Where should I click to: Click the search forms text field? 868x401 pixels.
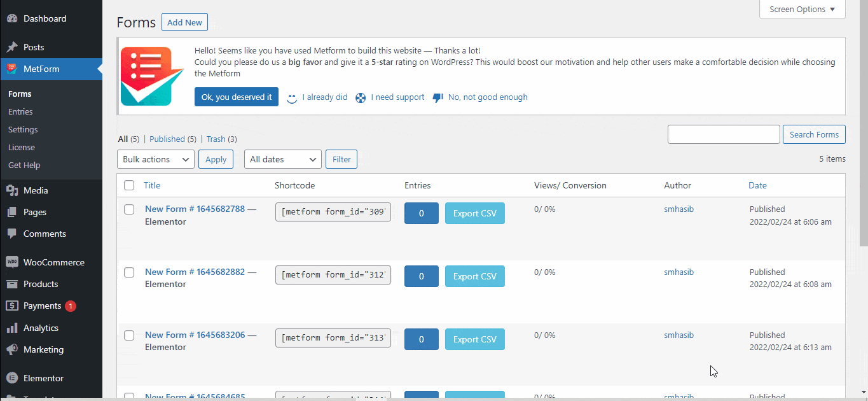[x=724, y=134]
